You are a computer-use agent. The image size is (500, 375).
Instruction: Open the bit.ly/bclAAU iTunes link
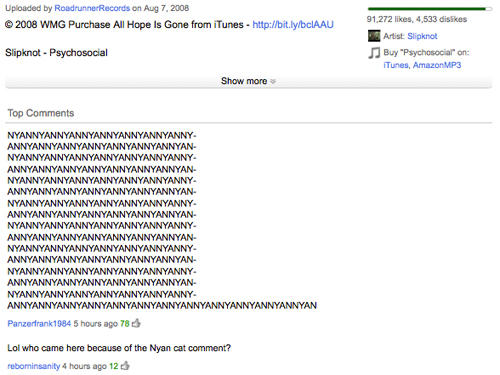click(x=293, y=24)
